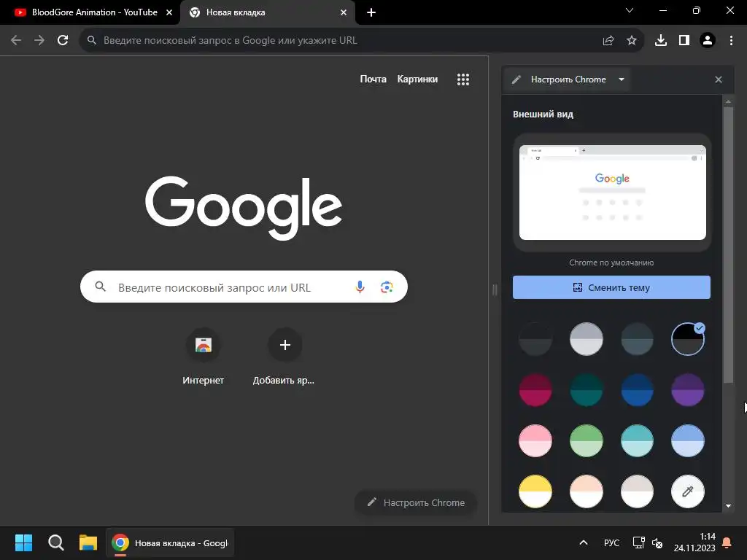Pick the light blue color swatch
Image resolution: width=747 pixels, height=560 pixels.
click(x=688, y=441)
